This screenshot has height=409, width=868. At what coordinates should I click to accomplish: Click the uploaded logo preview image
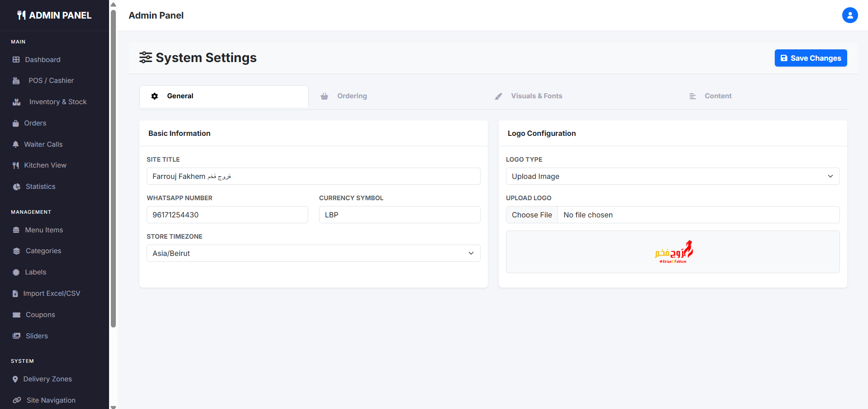click(673, 252)
